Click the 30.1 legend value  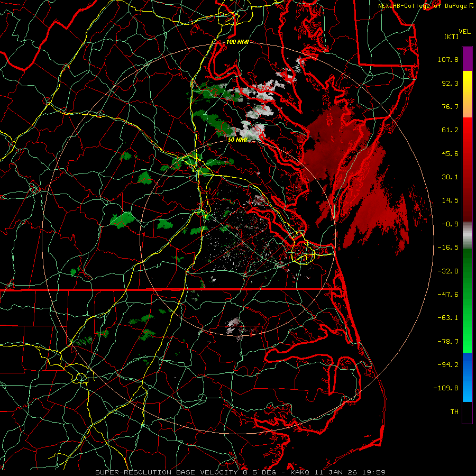click(x=450, y=177)
